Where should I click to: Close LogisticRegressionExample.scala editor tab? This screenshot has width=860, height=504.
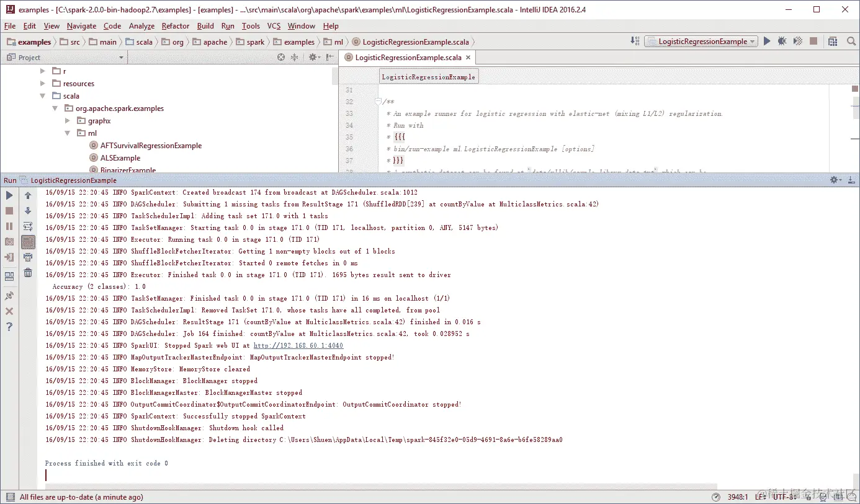(468, 57)
